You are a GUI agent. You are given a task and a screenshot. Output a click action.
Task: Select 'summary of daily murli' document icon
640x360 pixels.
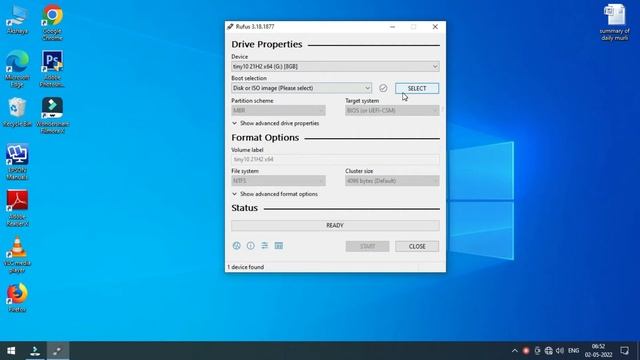coord(614,22)
